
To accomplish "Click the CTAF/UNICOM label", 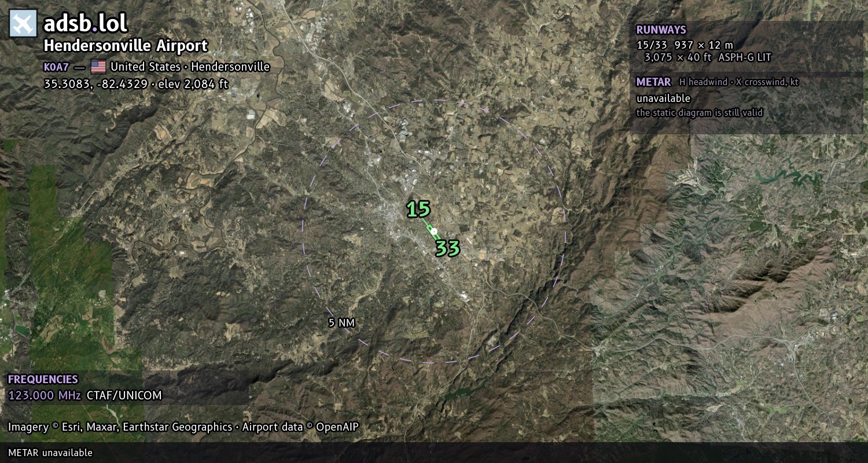I will 124,396.
